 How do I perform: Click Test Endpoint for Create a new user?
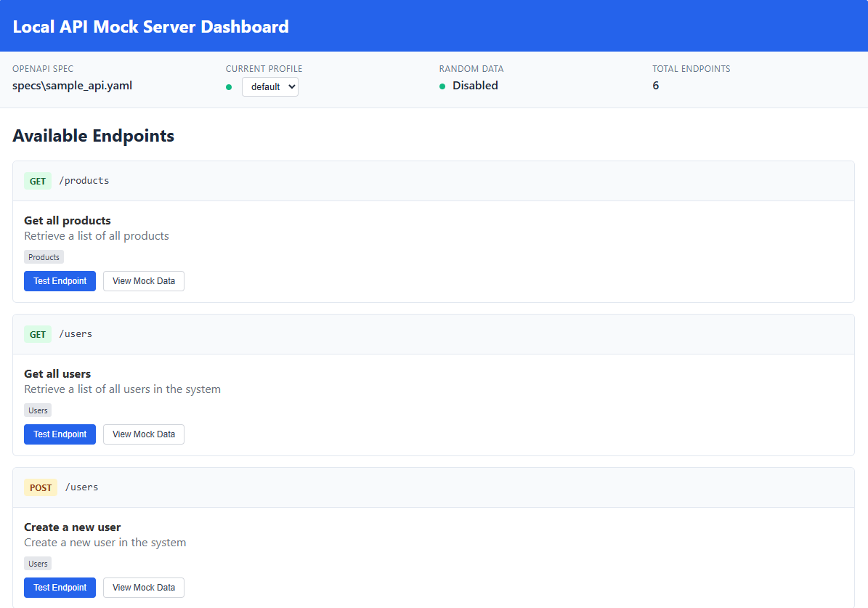point(60,588)
